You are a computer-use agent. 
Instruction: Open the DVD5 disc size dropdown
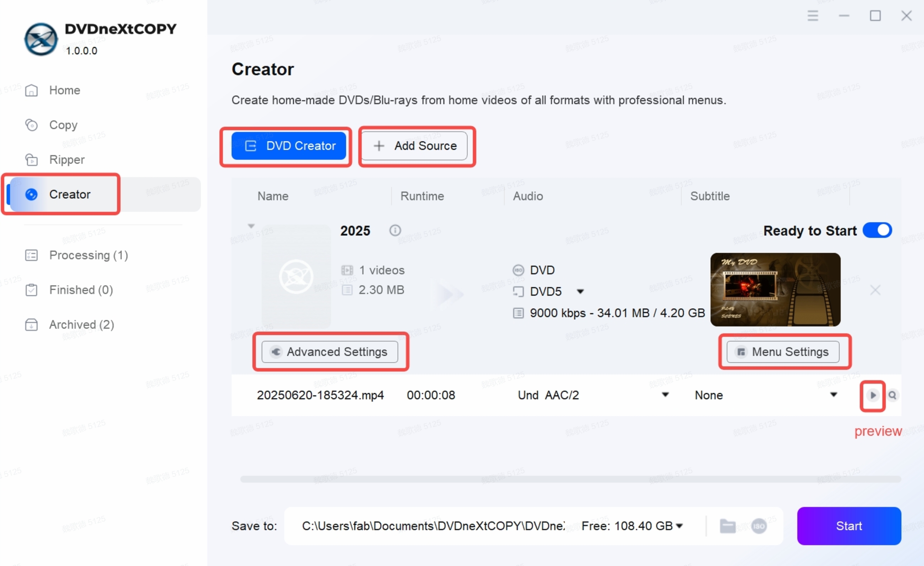coord(580,291)
